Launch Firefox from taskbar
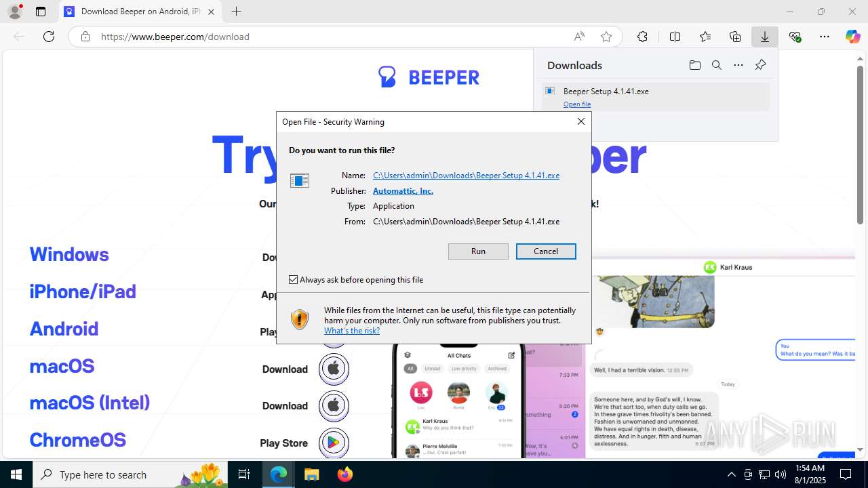Screen dimensions: 868x488 [344, 474]
